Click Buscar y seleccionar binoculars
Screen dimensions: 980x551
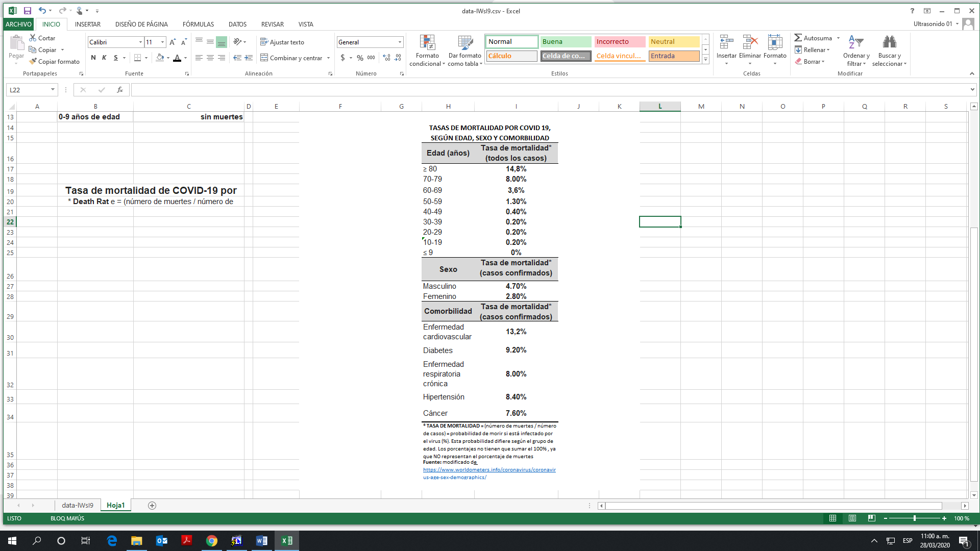889,51
